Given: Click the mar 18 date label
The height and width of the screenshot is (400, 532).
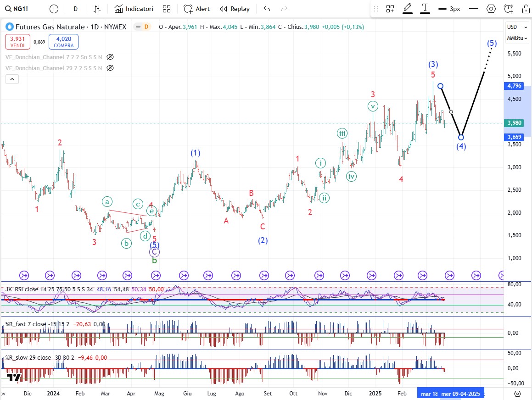Looking at the screenshot, I should click(x=429, y=394).
